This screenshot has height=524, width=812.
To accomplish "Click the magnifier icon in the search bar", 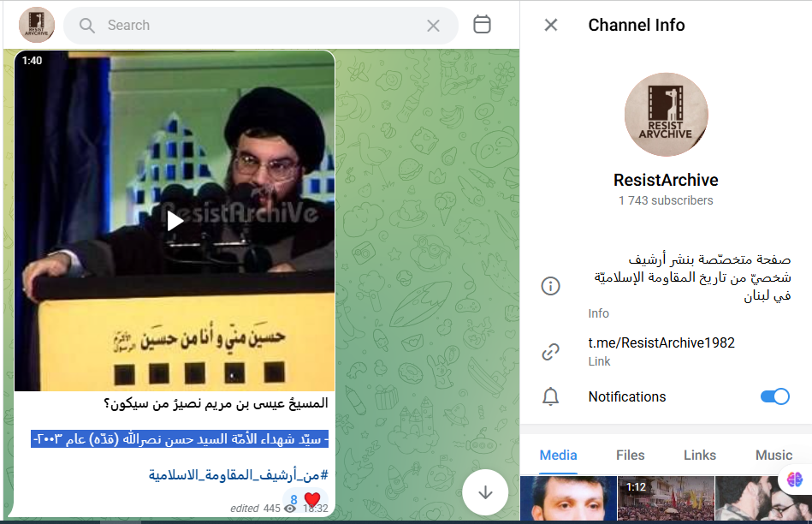I will [x=86, y=26].
